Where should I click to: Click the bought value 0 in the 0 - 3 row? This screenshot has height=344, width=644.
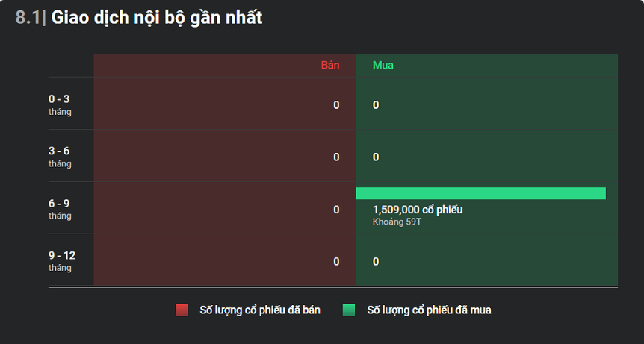tap(376, 105)
